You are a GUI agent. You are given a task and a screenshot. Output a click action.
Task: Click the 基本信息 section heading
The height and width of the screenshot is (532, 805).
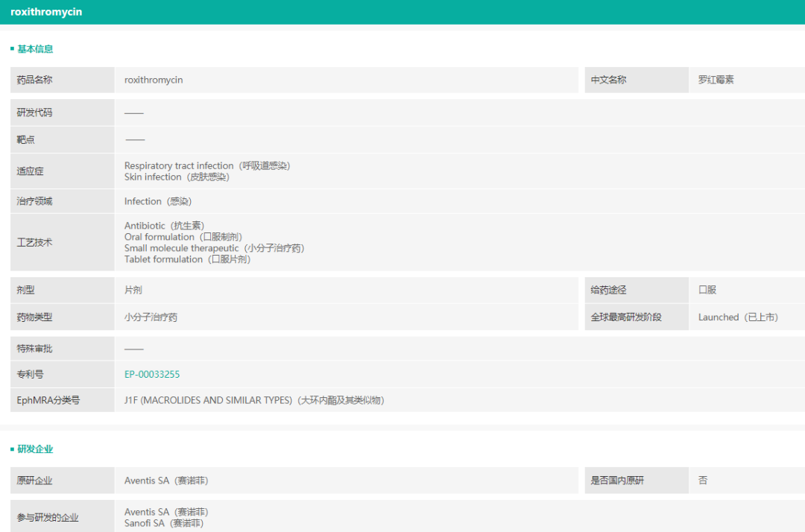click(35, 49)
